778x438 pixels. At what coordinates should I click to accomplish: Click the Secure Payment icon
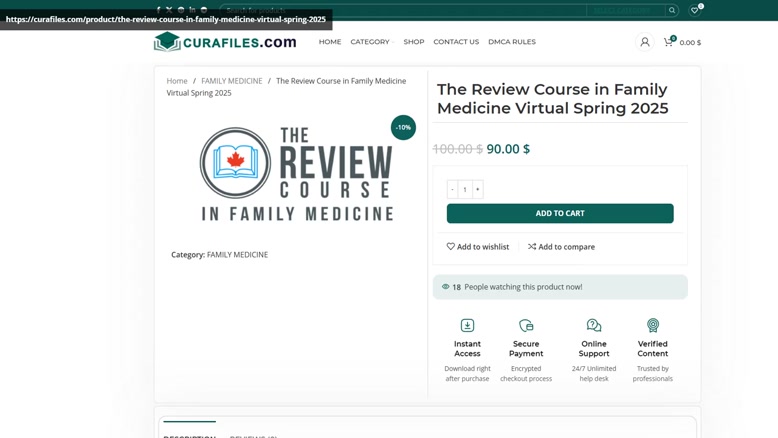pyautogui.click(x=526, y=325)
